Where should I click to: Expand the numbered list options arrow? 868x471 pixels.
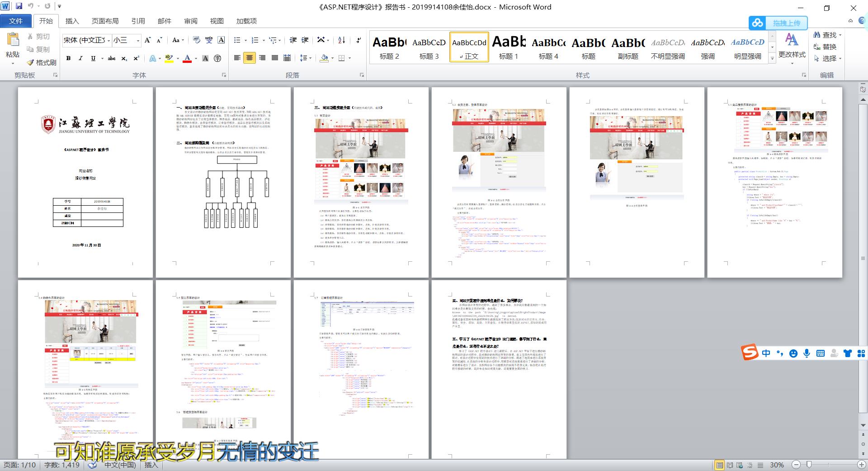pos(263,40)
